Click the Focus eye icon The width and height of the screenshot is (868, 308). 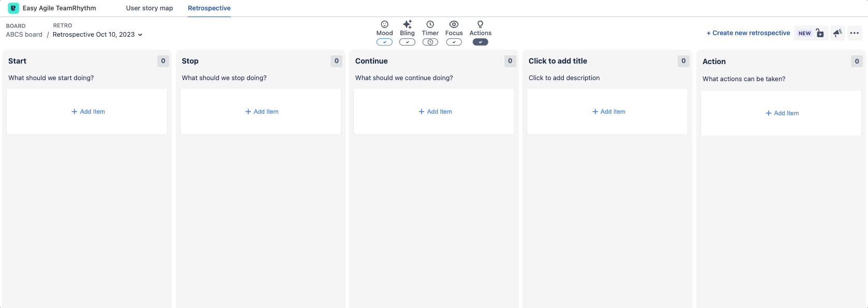[454, 24]
